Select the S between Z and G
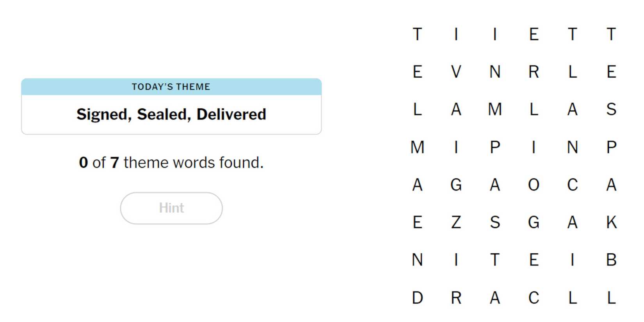 pyautogui.click(x=495, y=222)
